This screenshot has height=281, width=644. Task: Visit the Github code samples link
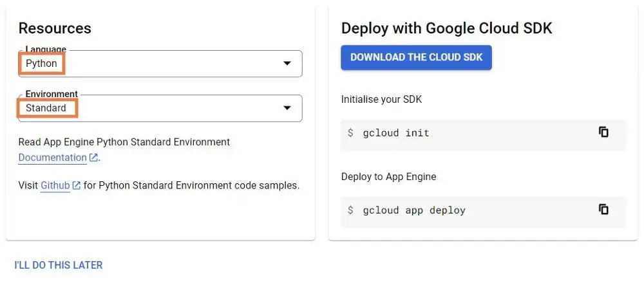[x=55, y=185]
